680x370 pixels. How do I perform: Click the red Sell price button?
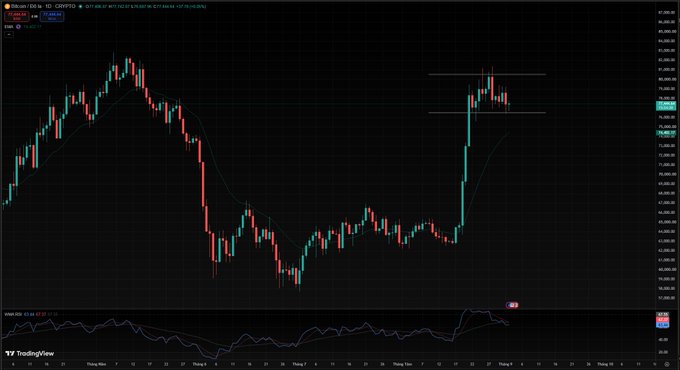point(16,16)
